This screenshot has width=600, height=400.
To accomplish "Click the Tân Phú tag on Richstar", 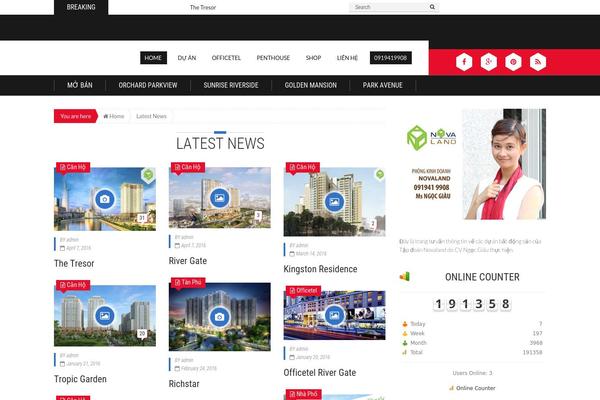I will pos(188,282).
